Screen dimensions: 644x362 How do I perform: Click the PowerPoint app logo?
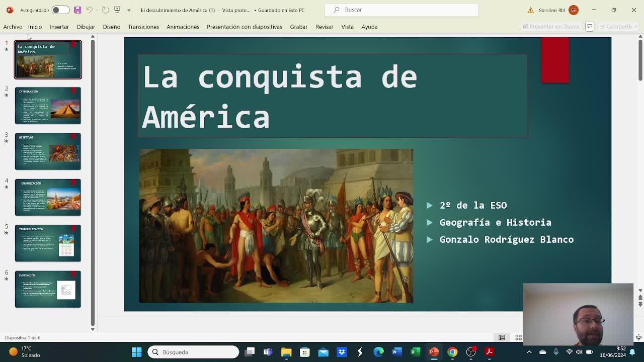(x=10, y=10)
